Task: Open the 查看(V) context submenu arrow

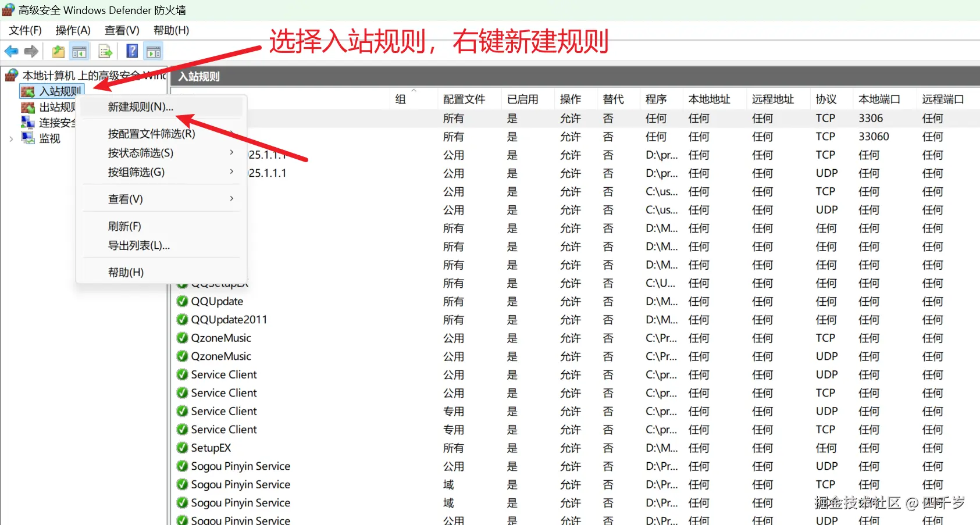Action: click(231, 198)
